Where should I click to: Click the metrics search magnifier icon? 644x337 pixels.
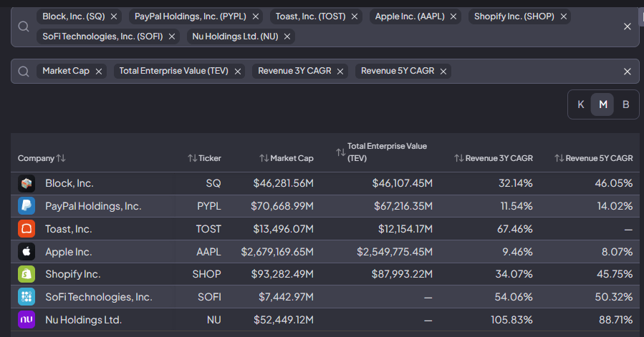[x=24, y=72]
